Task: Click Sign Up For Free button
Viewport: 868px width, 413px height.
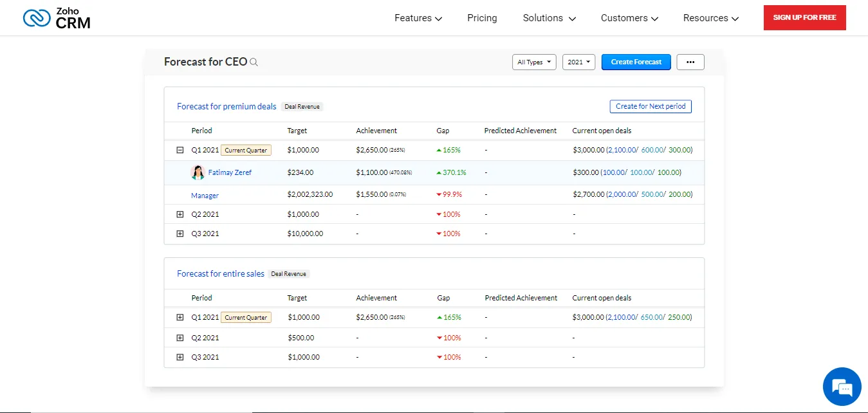Action: click(805, 17)
